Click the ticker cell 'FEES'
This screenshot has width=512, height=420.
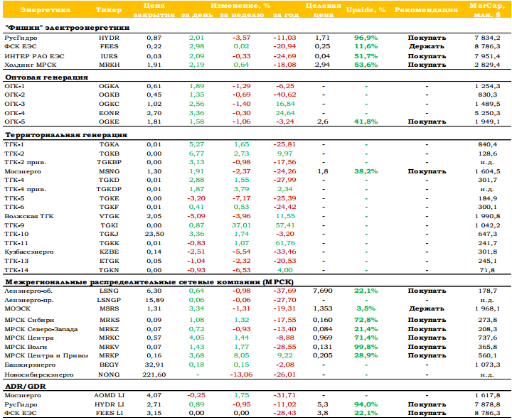pyautogui.click(x=109, y=46)
